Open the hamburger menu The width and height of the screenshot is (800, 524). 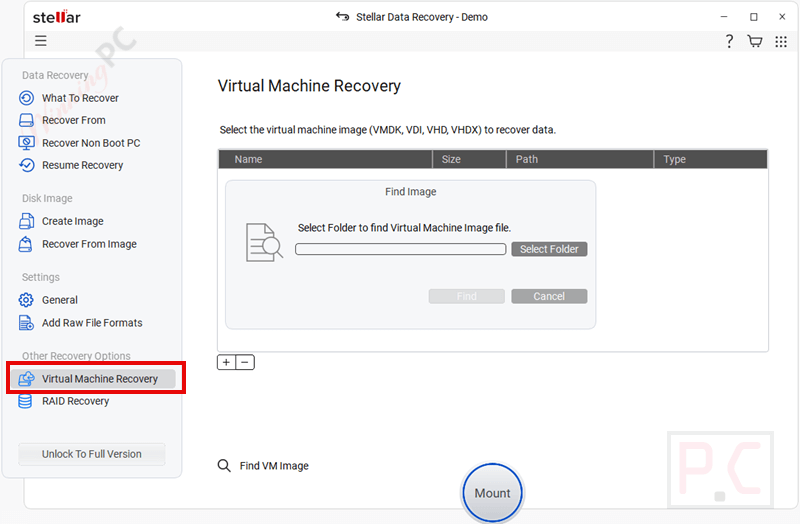[x=41, y=41]
